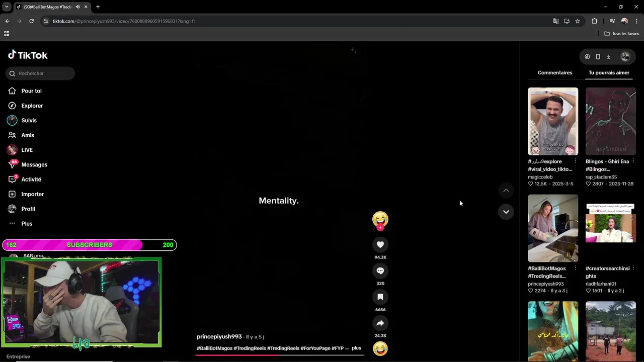This screenshot has height=362, width=644.
Task: Open riadhfarhani01 creator link
Action: pyautogui.click(x=601, y=284)
